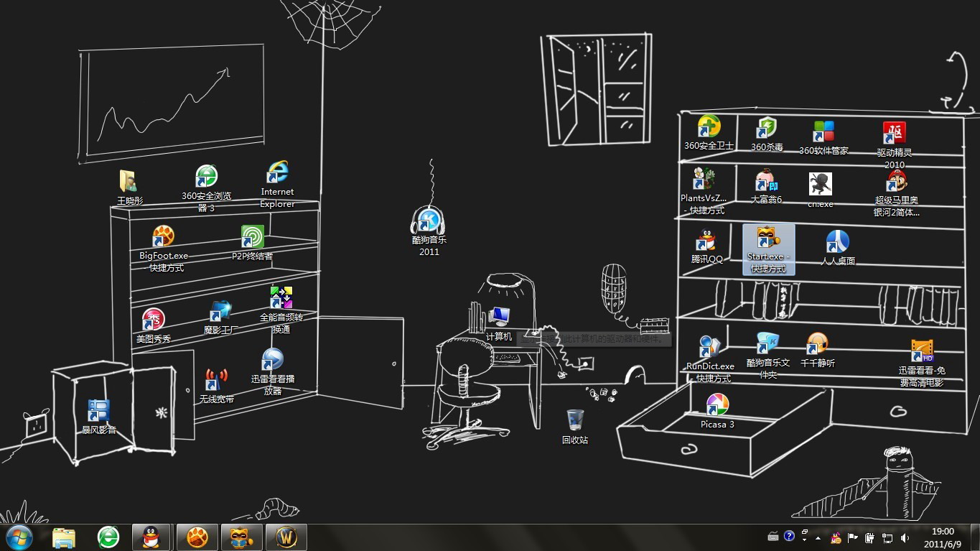
Task: Switch to the QQ penguin taskbar button
Action: click(x=151, y=537)
